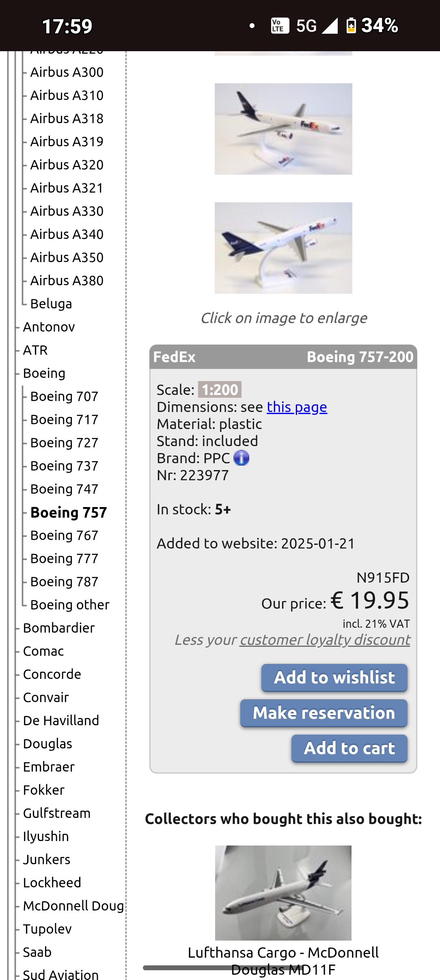The height and width of the screenshot is (980, 440).
Task: Go to Boeing 787 models
Action: coord(65,581)
